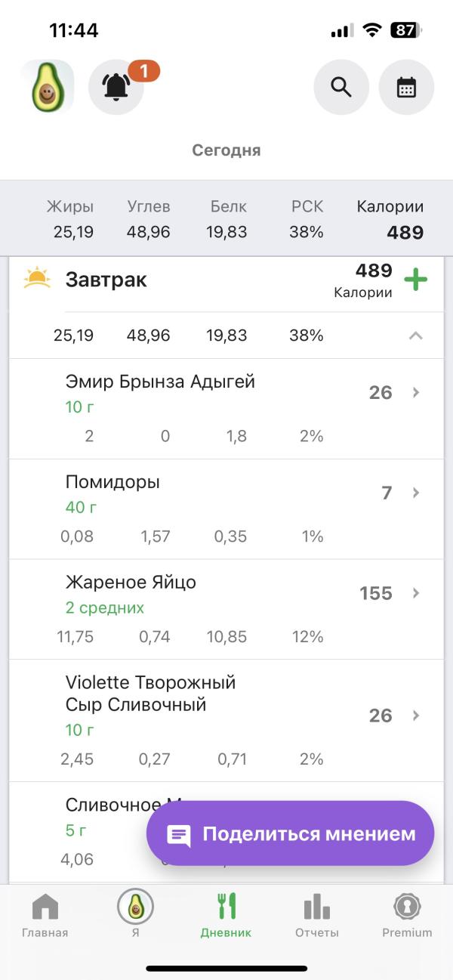Open details chevron for Эмир Брынза Адыгей

click(x=415, y=392)
